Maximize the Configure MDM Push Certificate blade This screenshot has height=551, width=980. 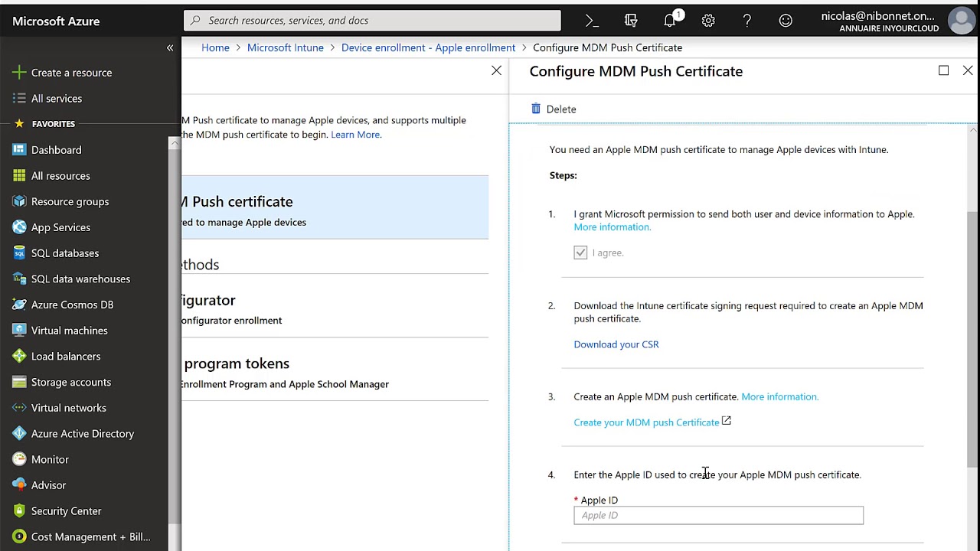pos(943,70)
